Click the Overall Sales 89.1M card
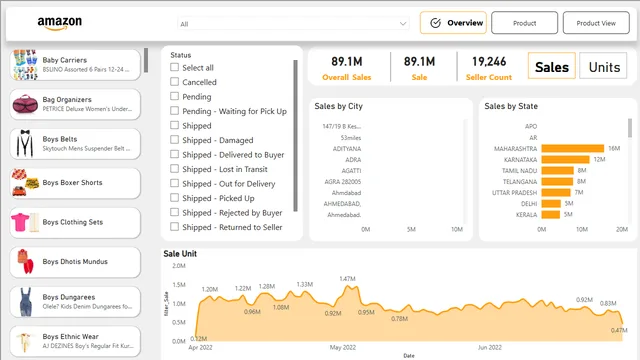Viewport: 640px width, 360px height. (347, 68)
